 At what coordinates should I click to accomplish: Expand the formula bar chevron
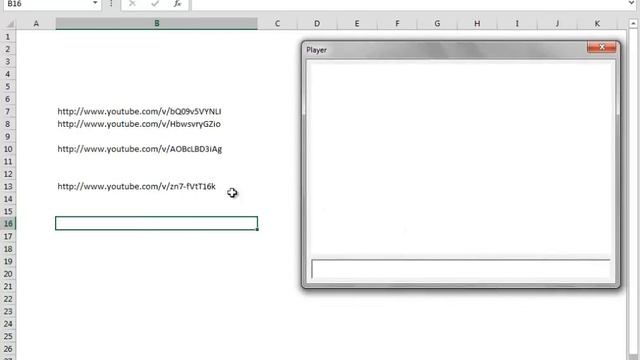coord(631,4)
